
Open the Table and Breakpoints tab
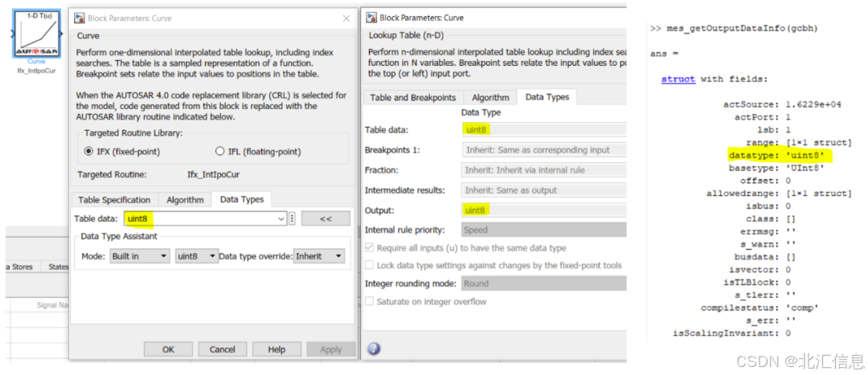tap(413, 97)
